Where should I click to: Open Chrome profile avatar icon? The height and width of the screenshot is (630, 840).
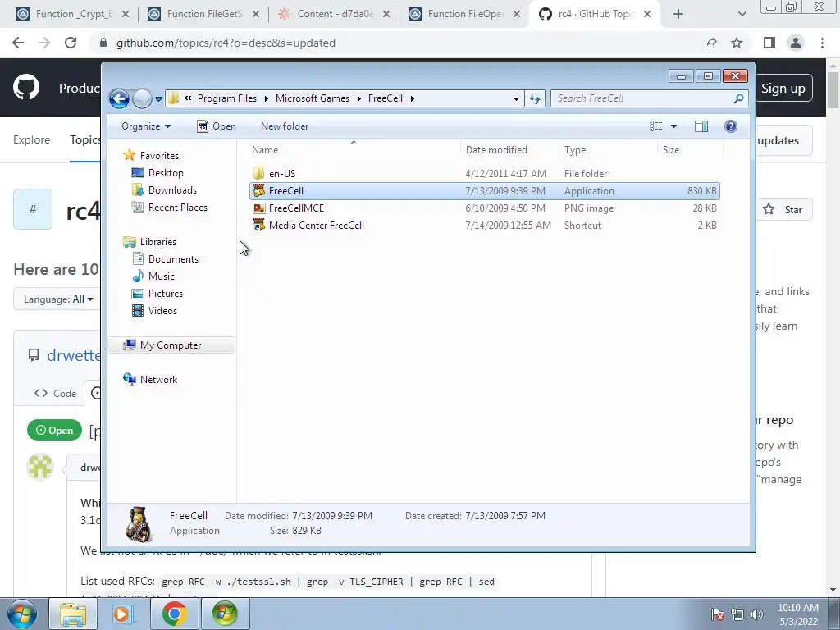click(796, 43)
